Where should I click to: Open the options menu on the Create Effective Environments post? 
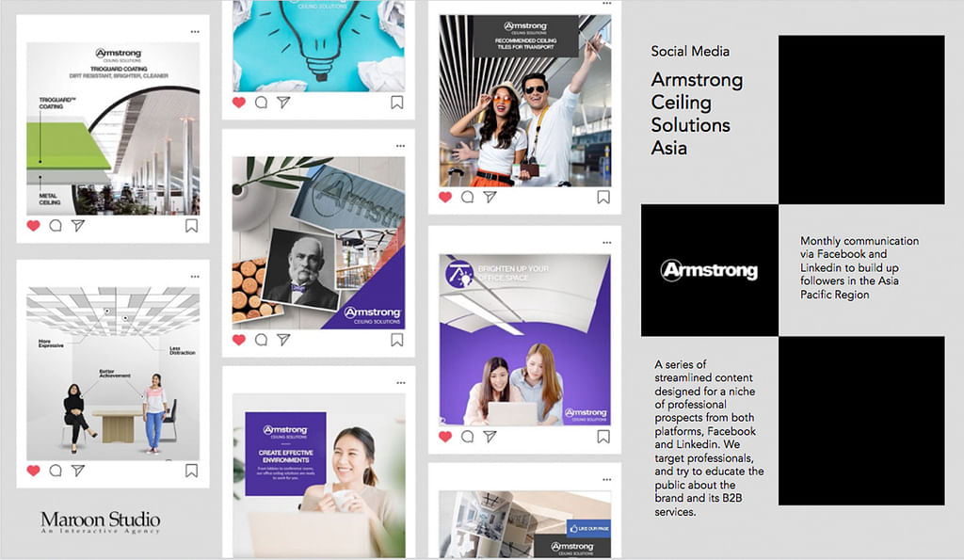(x=401, y=382)
